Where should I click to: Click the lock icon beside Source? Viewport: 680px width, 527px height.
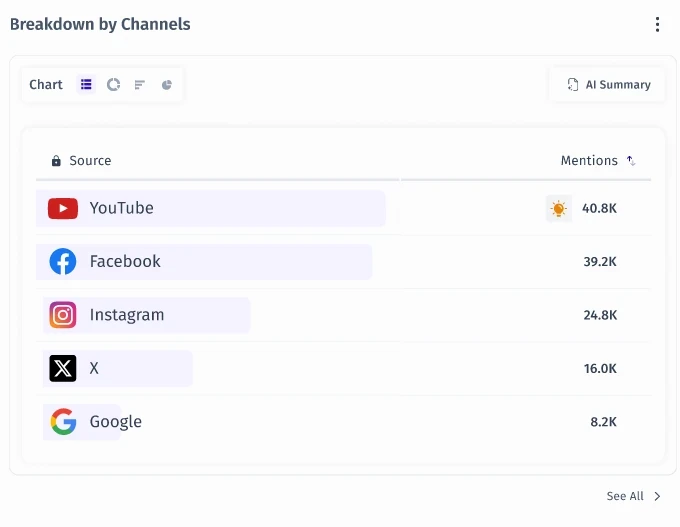(56, 161)
